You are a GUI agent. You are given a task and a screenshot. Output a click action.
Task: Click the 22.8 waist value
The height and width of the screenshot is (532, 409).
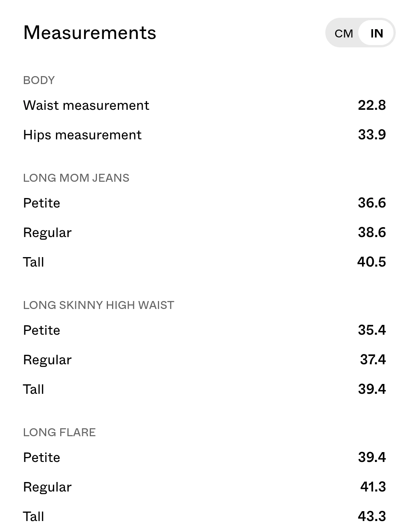372,105
